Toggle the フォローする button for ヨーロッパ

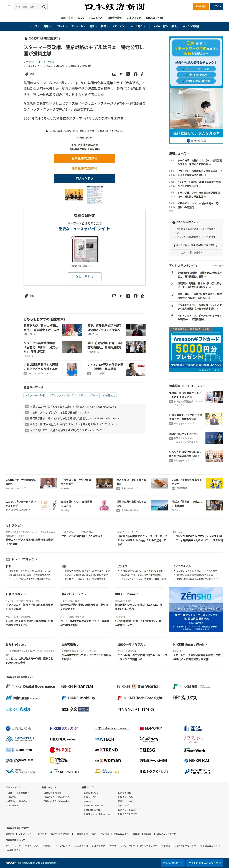pyautogui.click(x=46, y=62)
